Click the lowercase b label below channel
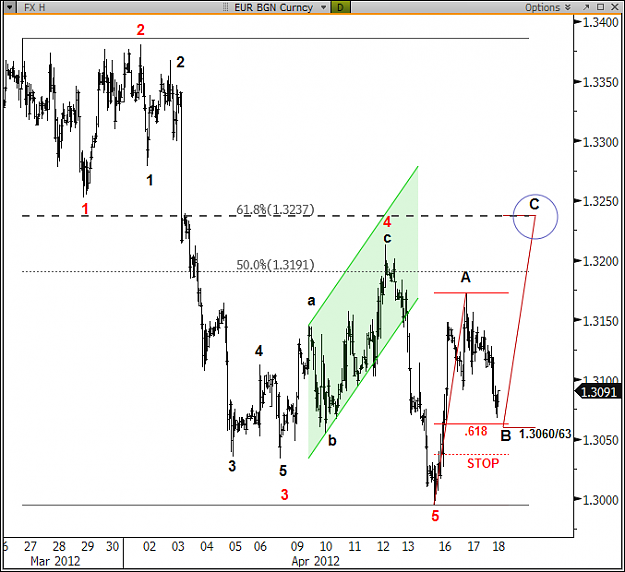Image resolution: width=625 pixels, height=572 pixels. click(x=332, y=440)
